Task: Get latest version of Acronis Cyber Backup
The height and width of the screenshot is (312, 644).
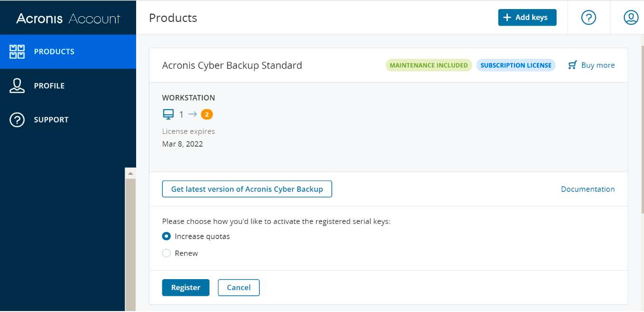Action: coord(247,189)
